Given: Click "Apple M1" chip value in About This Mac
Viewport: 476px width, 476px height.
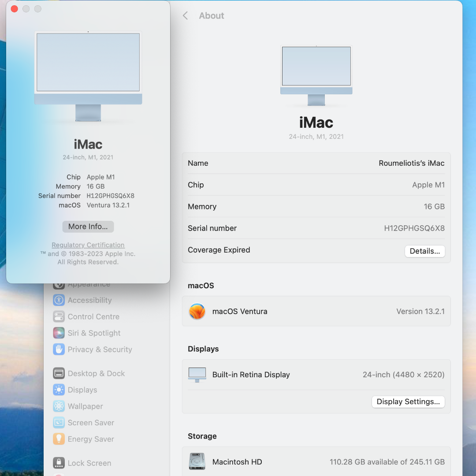Looking at the screenshot, I should [x=101, y=177].
